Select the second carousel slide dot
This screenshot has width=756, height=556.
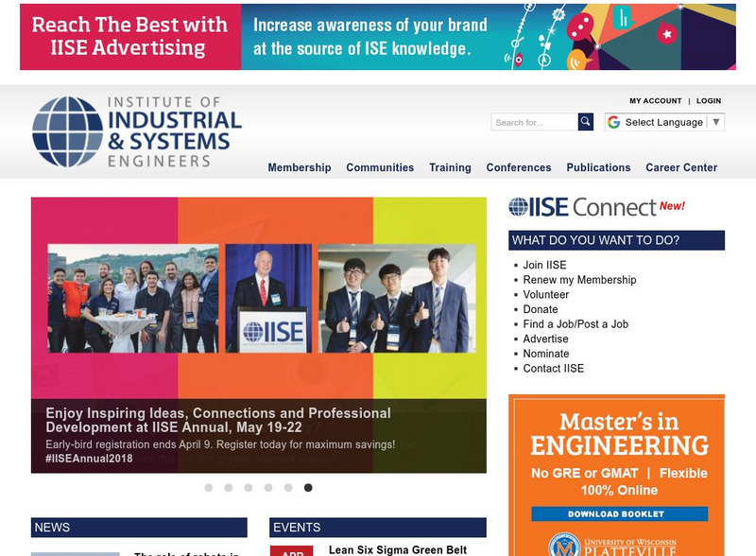[229, 488]
